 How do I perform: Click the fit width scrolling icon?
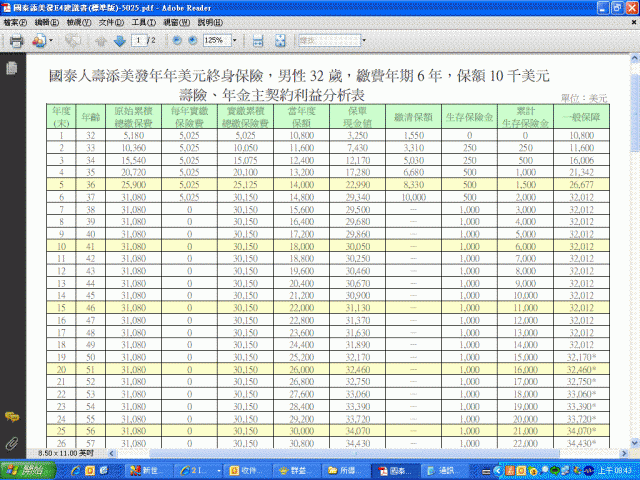258,41
